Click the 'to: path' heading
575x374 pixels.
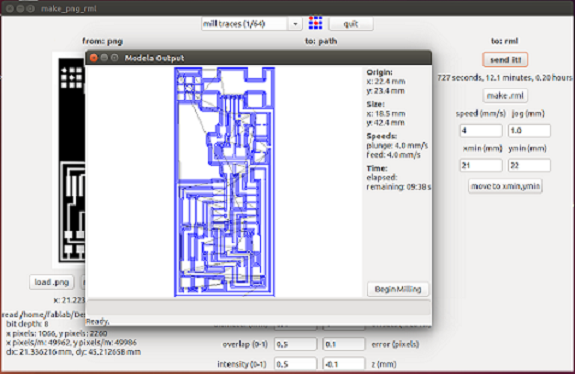coord(321,41)
